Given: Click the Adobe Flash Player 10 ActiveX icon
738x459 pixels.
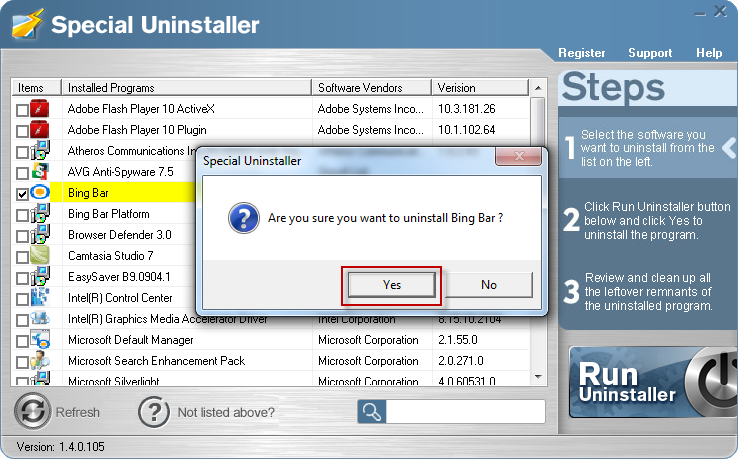Looking at the screenshot, I should [x=40, y=109].
